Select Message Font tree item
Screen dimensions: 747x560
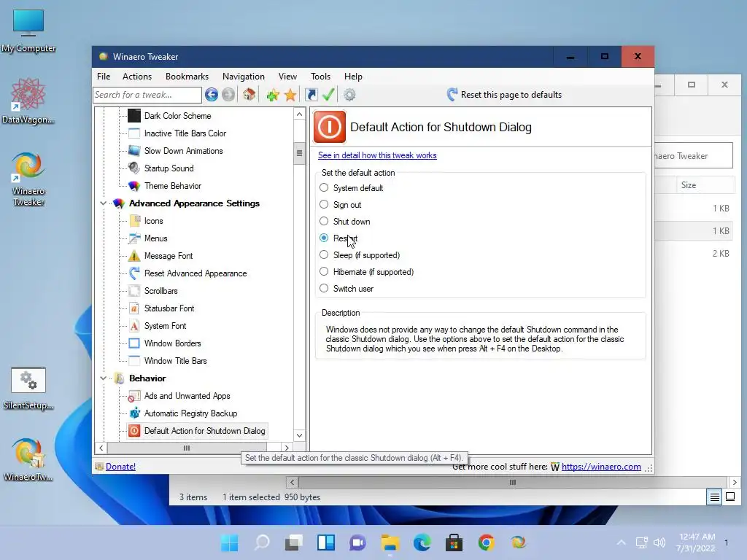(x=169, y=256)
